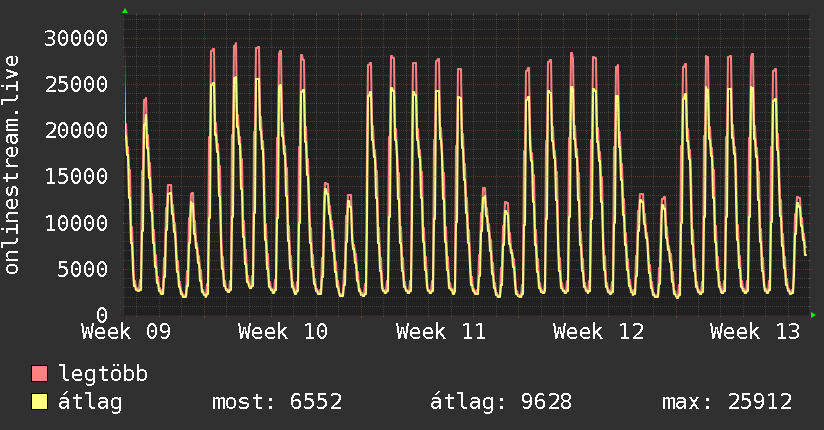Click the Week 12 axis label
824x430 pixels.
[598, 332]
